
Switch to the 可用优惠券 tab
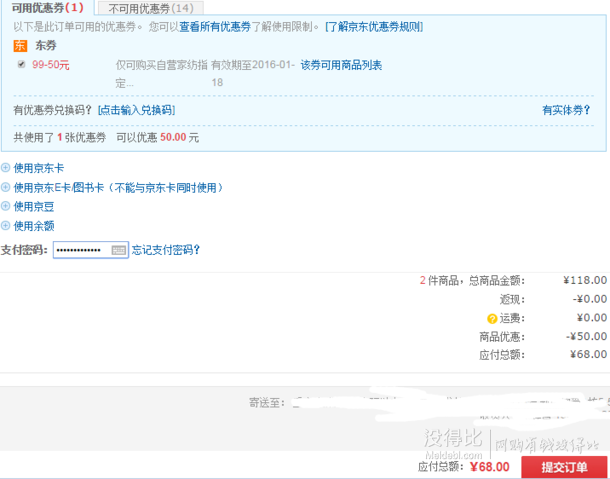[x=47, y=7]
